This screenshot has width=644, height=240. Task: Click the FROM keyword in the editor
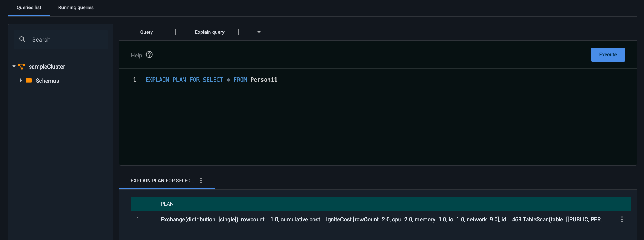(x=240, y=80)
